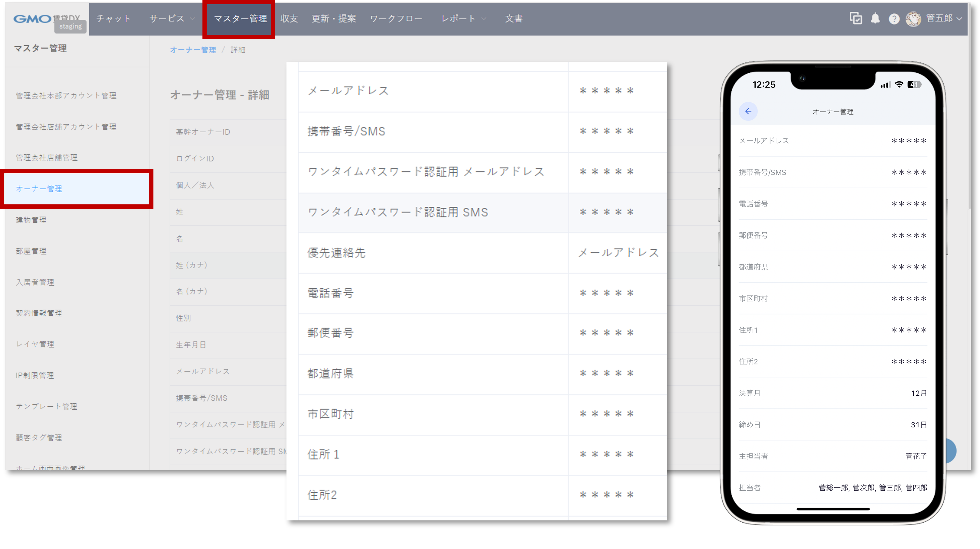Open the task clipboard icon in top bar
Image resolution: width=980 pixels, height=549 pixels.
856,18
